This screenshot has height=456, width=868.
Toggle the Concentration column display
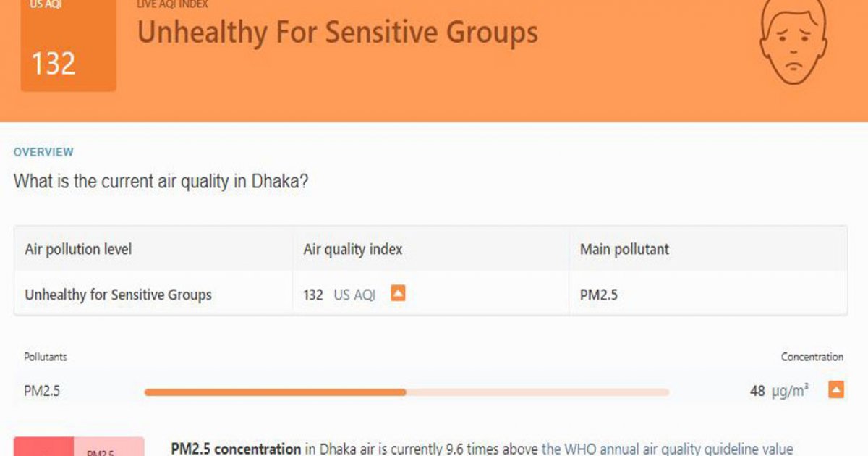[x=811, y=357]
